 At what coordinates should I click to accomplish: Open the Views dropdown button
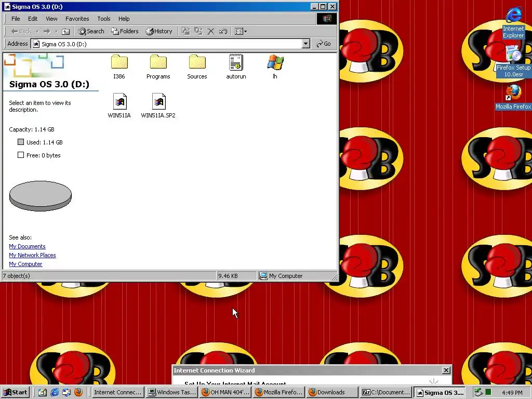241,31
